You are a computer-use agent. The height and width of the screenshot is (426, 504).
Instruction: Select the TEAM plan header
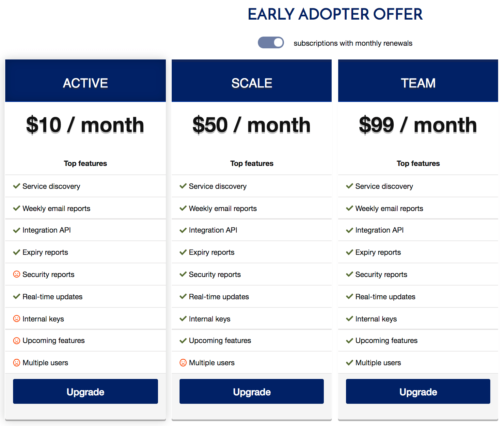[418, 83]
